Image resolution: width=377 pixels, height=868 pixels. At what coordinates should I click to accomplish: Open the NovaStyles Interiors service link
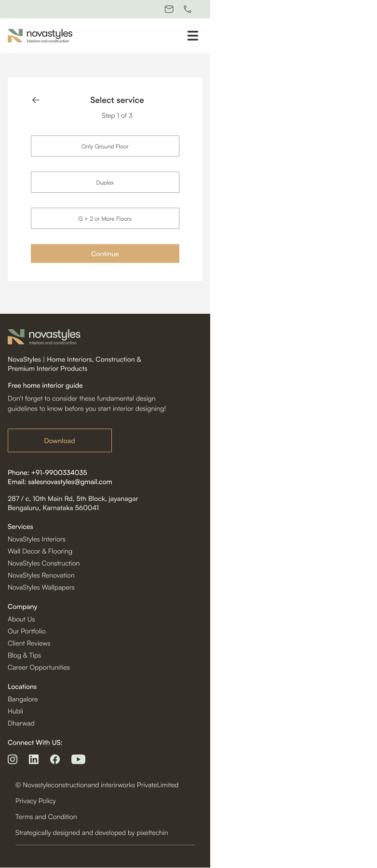point(37,539)
